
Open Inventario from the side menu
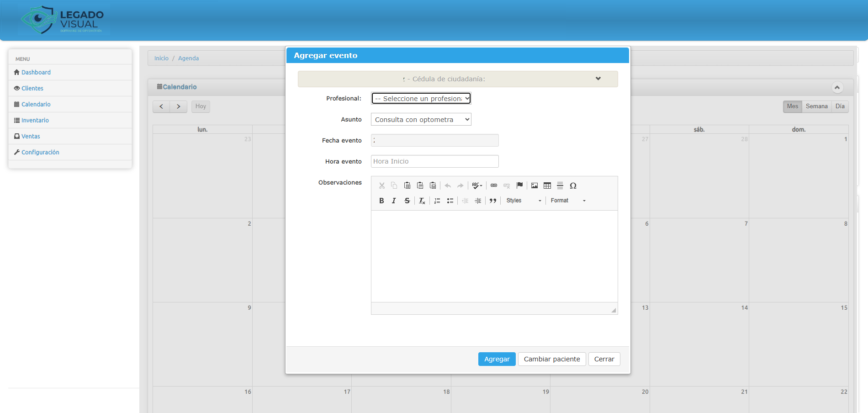pyautogui.click(x=35, y=120)
